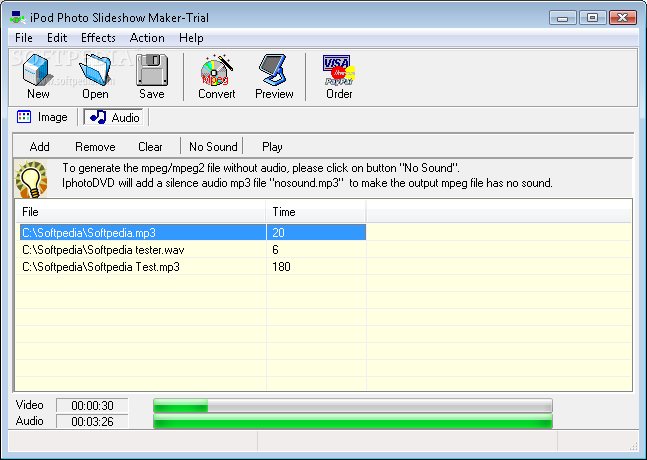Minimize the Slideshow Maker window

point(562,18)
